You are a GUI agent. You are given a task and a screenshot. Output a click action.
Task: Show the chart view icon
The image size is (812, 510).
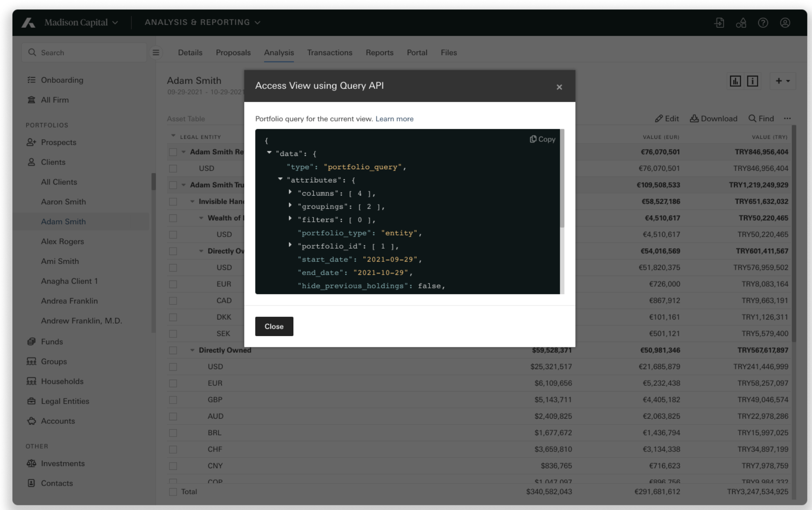[x=735, y=81]
